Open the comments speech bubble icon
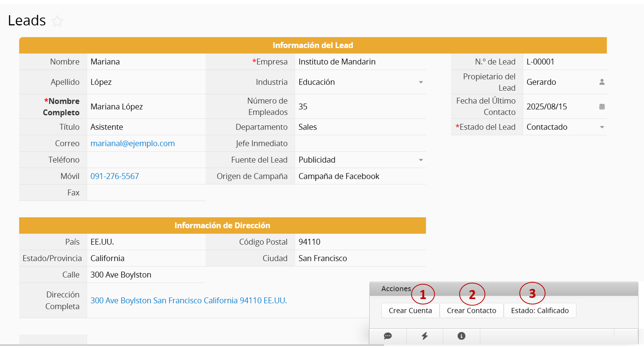The height and width of the screenshot is (349, 644). 388,336
